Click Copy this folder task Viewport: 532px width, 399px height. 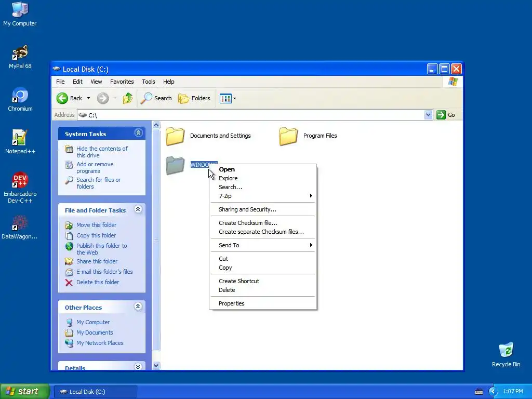point(96,235)
